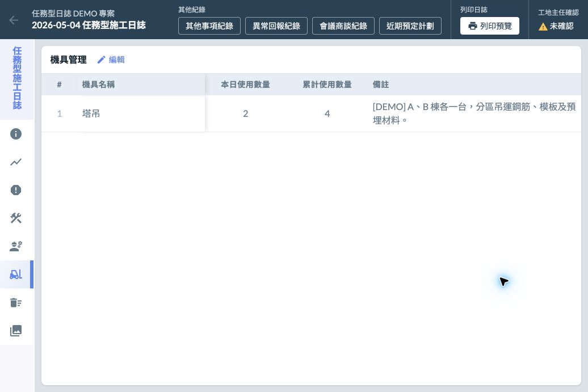Click the 列印預覽 print preview button
588x392 pixels.
pos(490,26)
